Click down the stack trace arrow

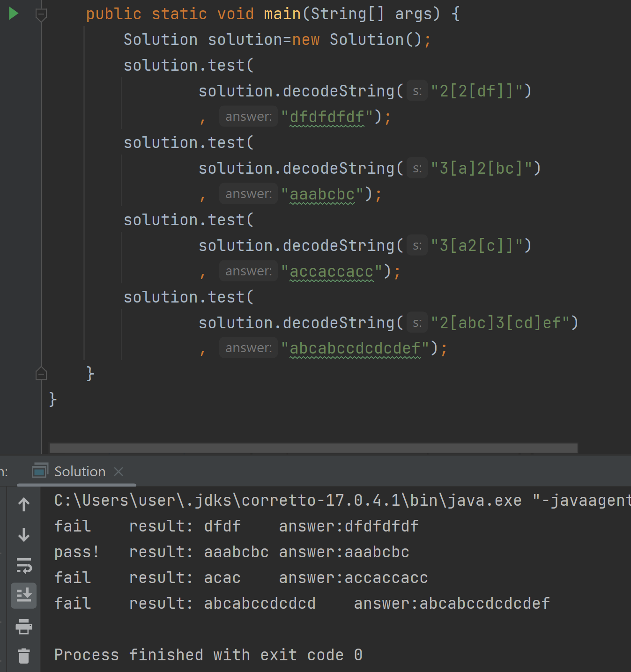(24, 535)
